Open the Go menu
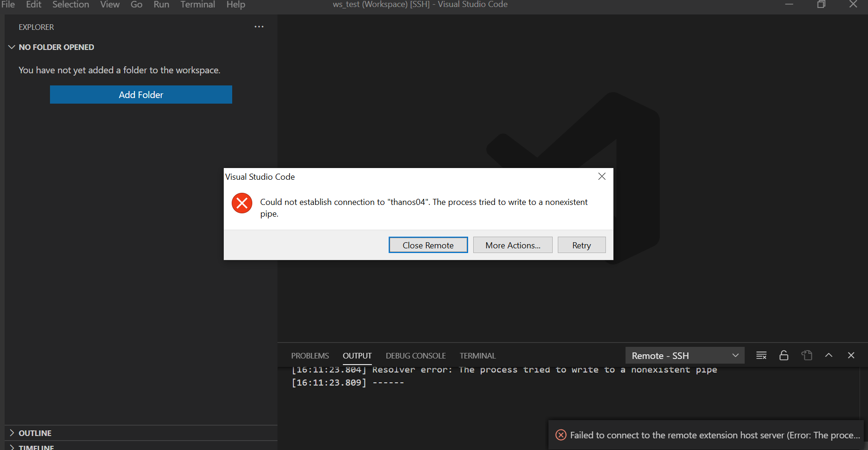Screen dimensions: 868x450 point(136,4)
